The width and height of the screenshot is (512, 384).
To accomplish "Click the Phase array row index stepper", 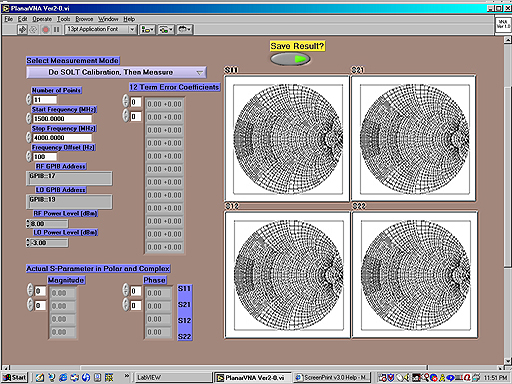I will tap(126, 290).
